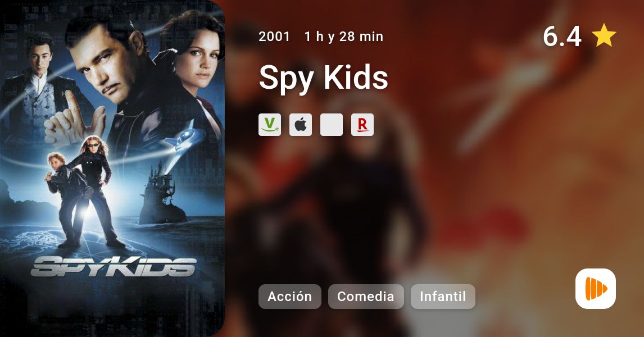Screen dimensions: 644x337
Task: Open the Spy Kids poster thumbnail
Action: pos(112,168)
